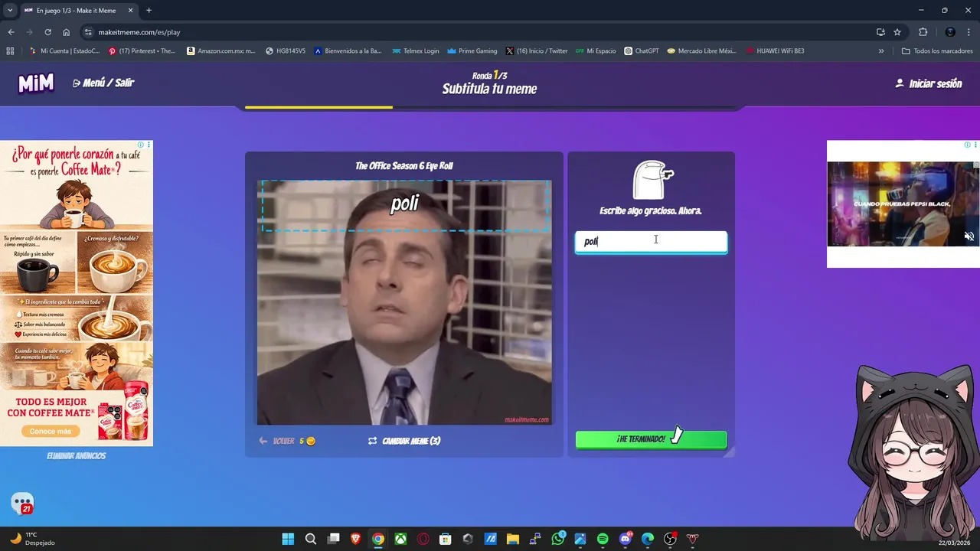Open the apps grid in bookmarks bar
The height and width of the screenshot is (551, 980).
pyautogui.click(x=10, y=51)
